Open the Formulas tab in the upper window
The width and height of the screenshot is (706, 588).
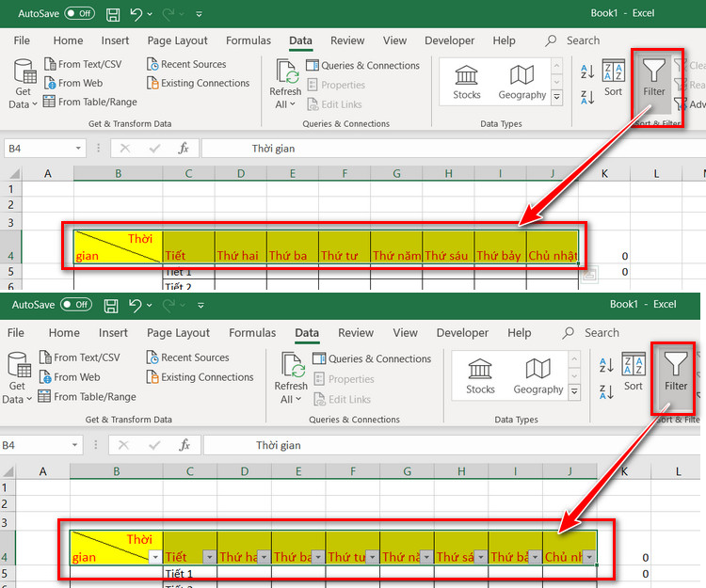coord(249,40)
